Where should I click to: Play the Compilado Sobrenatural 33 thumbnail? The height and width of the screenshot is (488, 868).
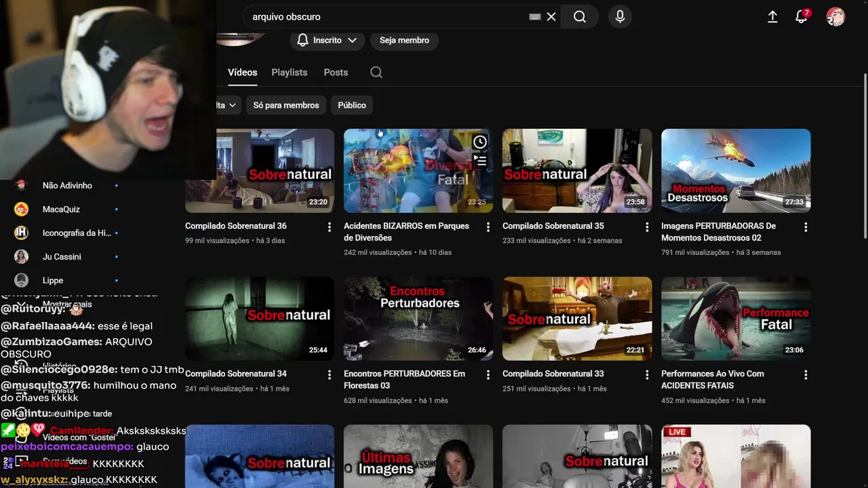pos(577,319)
